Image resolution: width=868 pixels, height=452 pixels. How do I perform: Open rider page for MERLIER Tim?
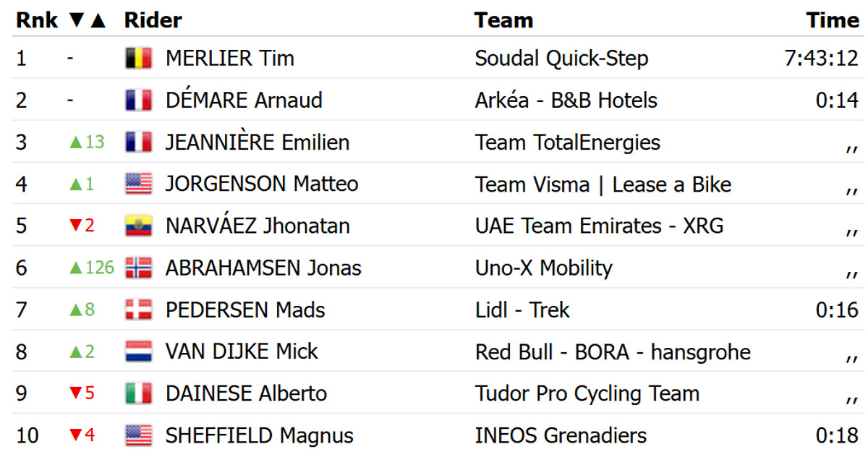point(230,59)
